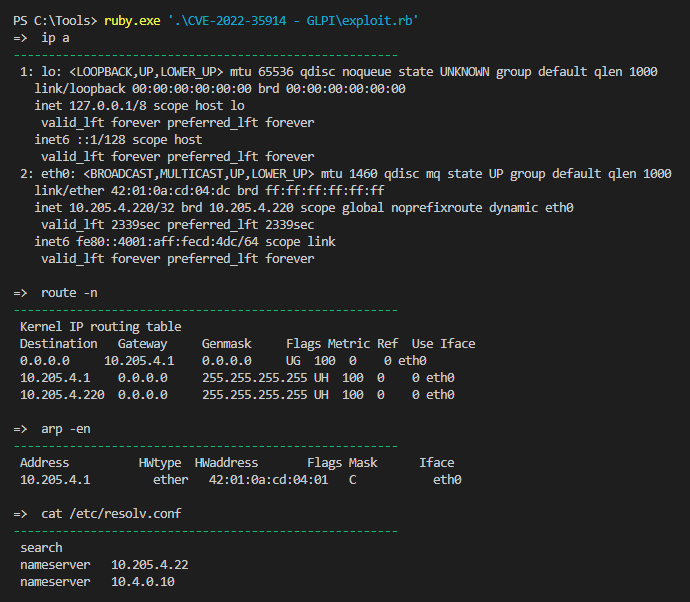Image resolution: width=690 pixels, height=602 pixels.
Task: Click the 'inet 10.205.4.220/32' address line
Action: [304, 208]
